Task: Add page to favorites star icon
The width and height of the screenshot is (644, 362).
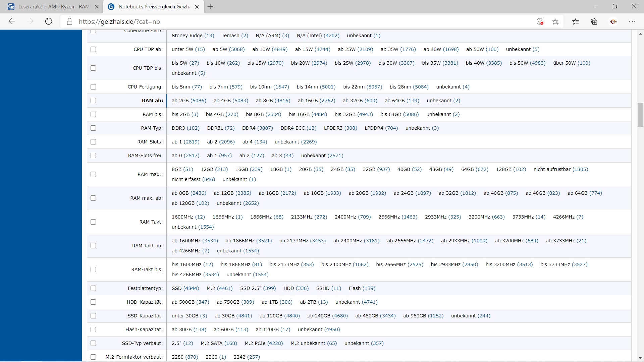Action: tap(555, 21)
